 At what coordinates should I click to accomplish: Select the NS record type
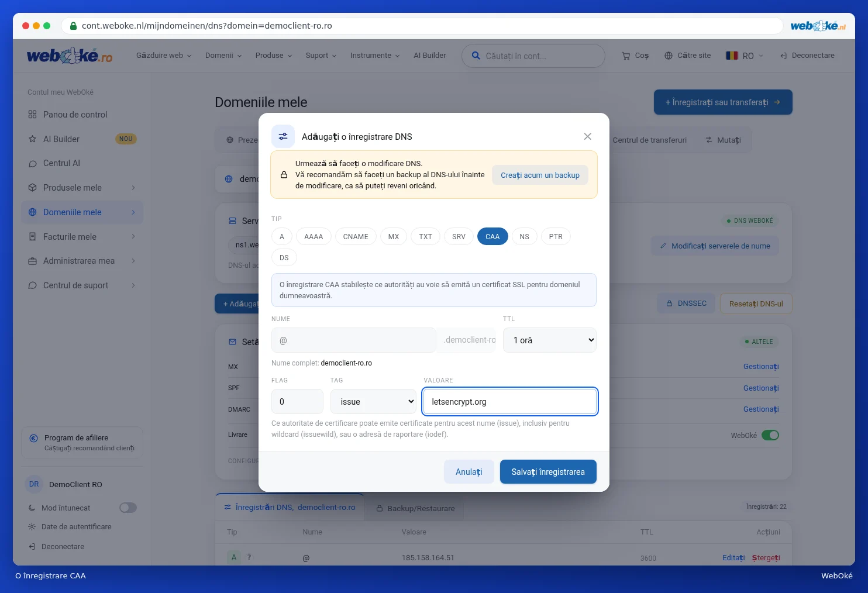click(x=524, y=237)
